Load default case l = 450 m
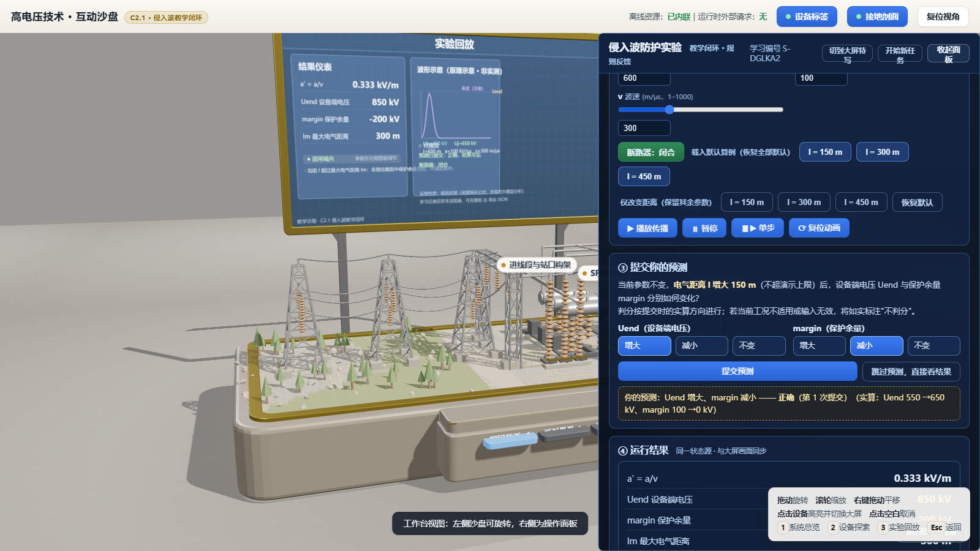980x551 pixels. [644, 176]
